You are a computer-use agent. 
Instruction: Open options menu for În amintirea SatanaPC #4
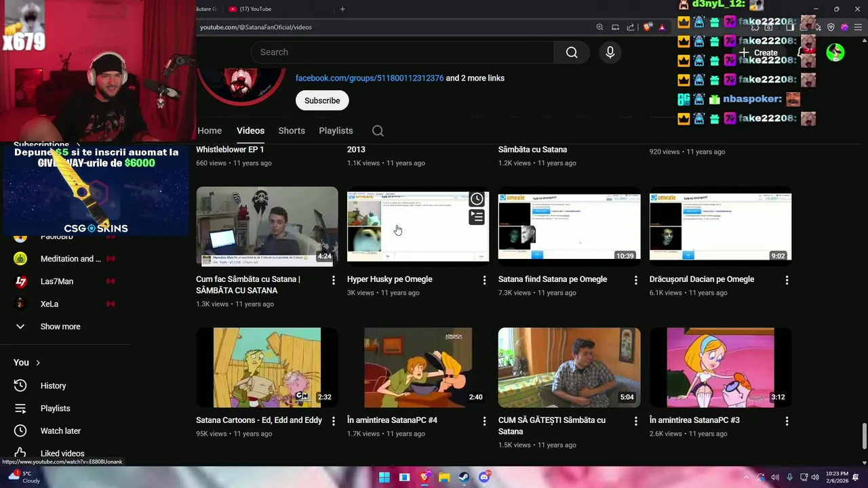click(484, 421)
